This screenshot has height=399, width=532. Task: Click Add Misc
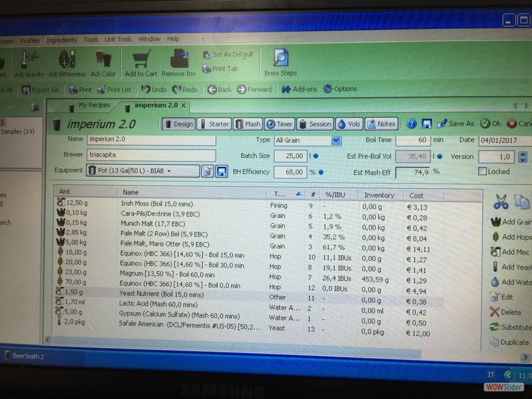coord(510,252)
